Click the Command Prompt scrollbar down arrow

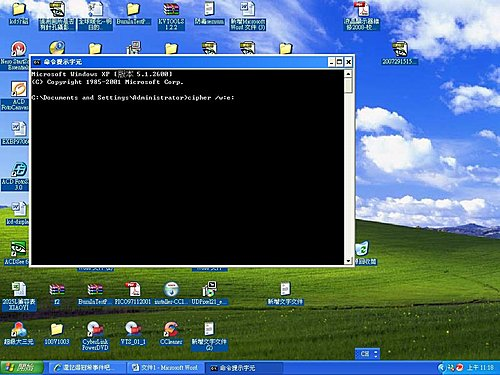(348, 261)
